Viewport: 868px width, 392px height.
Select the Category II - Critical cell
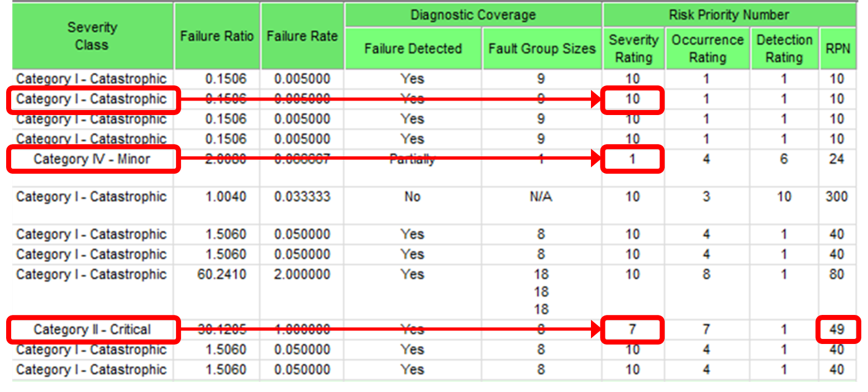92,329
